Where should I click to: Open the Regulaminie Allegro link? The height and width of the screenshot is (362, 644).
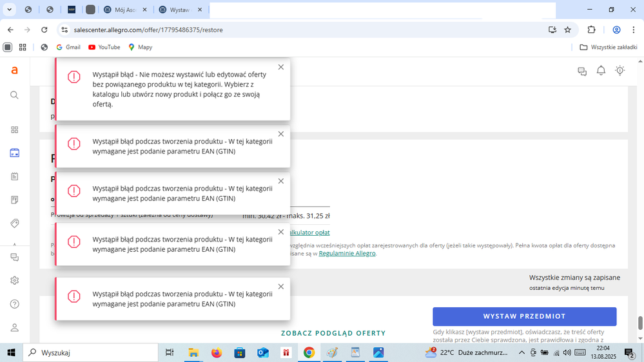[347, 253]
